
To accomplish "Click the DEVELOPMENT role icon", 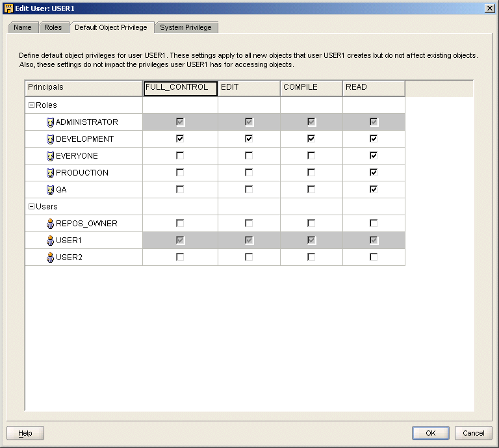I will pyautogui.click(x=50, y=139).
